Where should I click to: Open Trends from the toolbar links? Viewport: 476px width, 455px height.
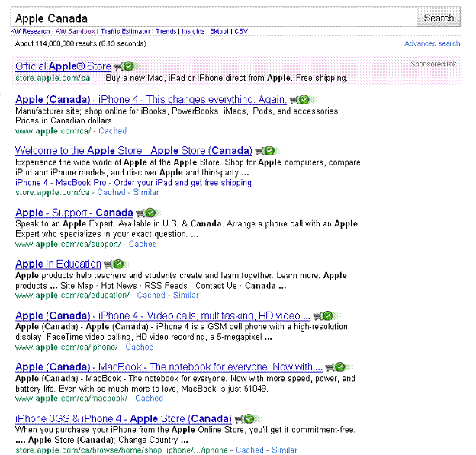166,31
